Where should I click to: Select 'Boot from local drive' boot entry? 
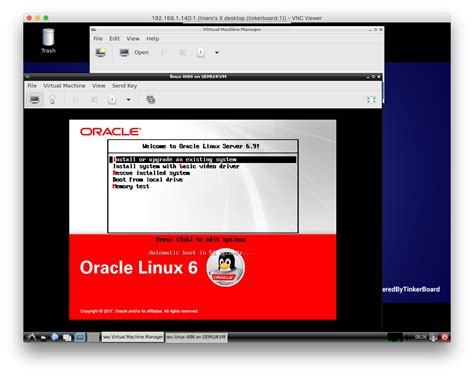147,180
